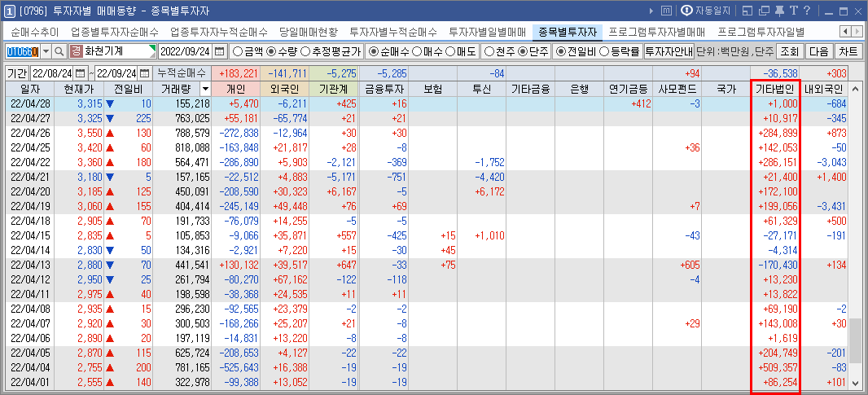Select the 전일비 radio button
Screen dimensions: 868x395
coord(561,52)
